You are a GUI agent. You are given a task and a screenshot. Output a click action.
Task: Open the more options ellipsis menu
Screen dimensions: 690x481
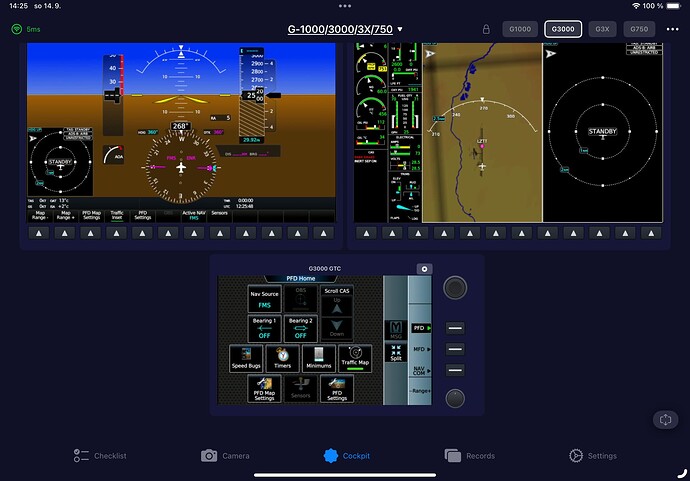672,29
